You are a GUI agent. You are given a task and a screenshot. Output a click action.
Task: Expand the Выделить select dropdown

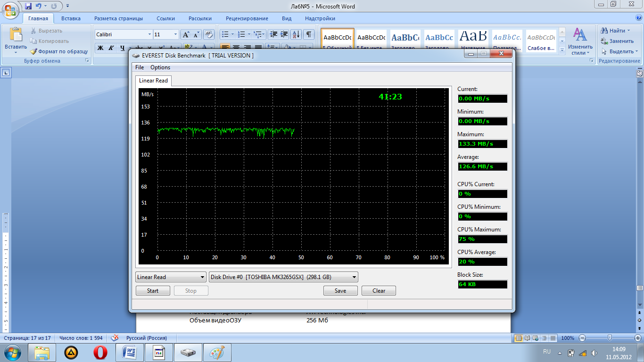(x=636, y=51)
